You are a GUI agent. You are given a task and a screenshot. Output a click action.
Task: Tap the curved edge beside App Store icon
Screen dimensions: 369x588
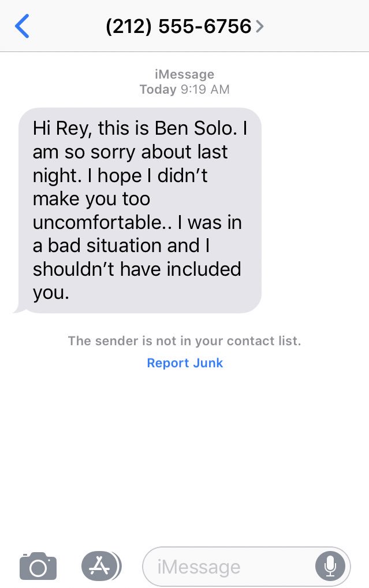(119, 566)
